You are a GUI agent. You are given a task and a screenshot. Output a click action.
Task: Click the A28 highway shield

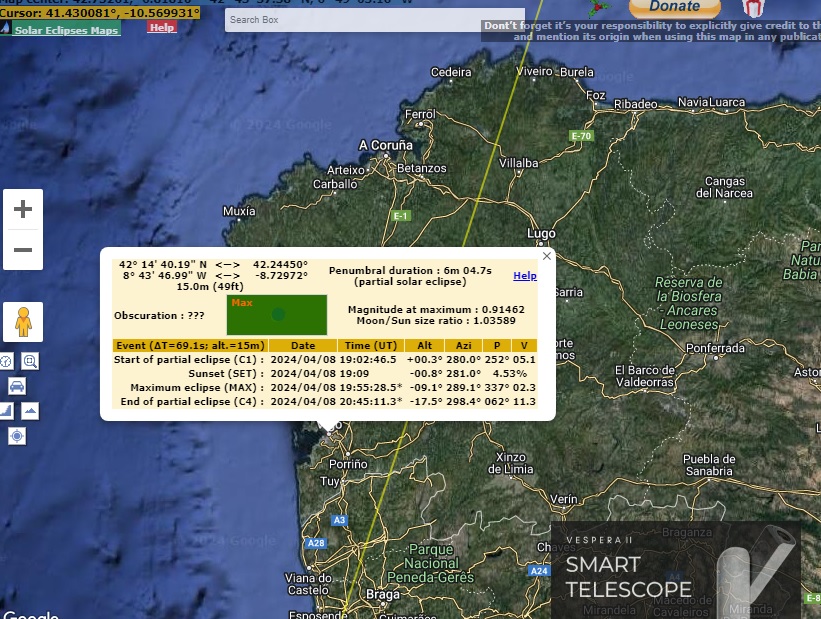316,543
